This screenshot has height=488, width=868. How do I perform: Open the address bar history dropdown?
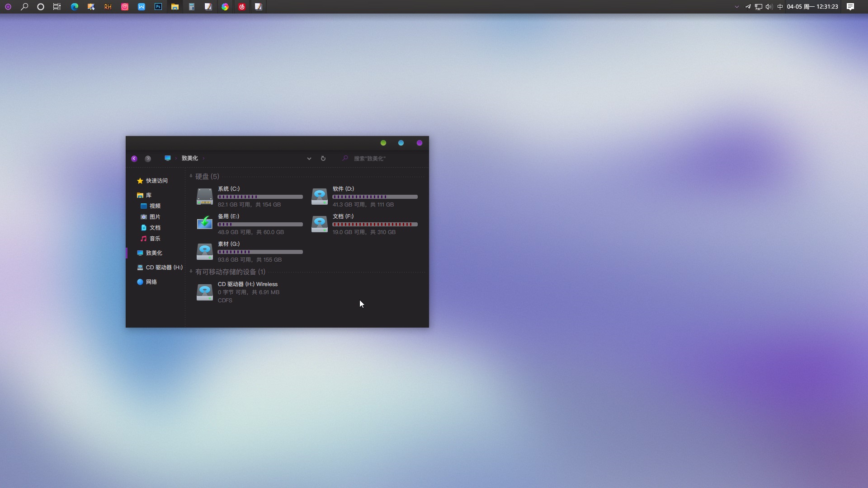(309, 159)
